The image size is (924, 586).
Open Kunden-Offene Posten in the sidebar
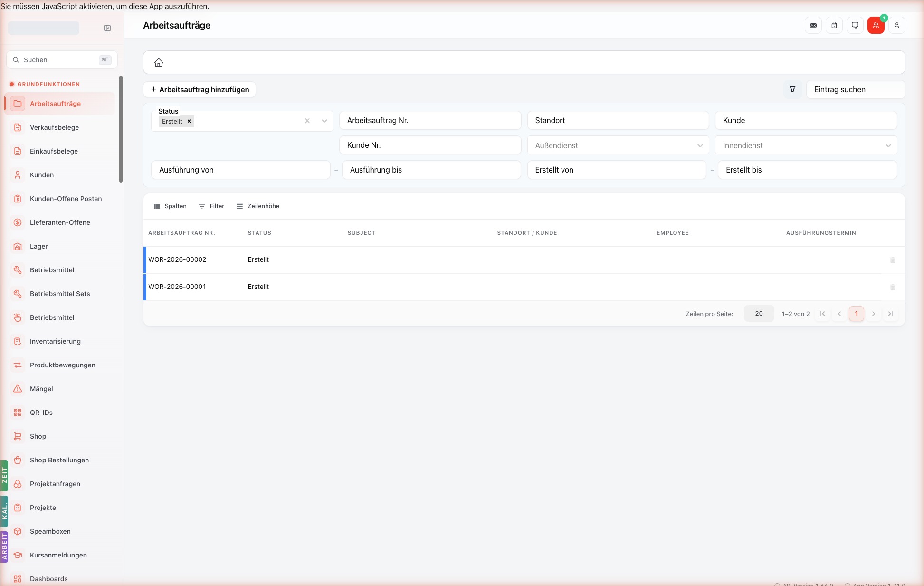coord(60,199)
